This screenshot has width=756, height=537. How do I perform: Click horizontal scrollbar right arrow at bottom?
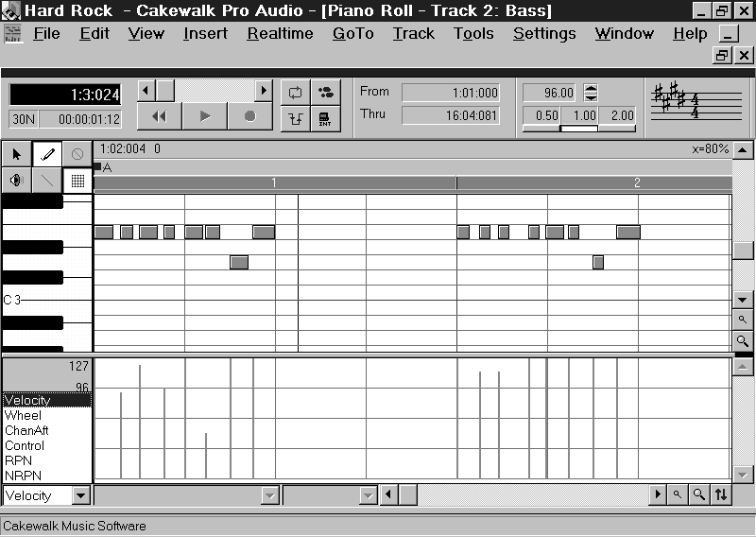(x=657, y=495)
